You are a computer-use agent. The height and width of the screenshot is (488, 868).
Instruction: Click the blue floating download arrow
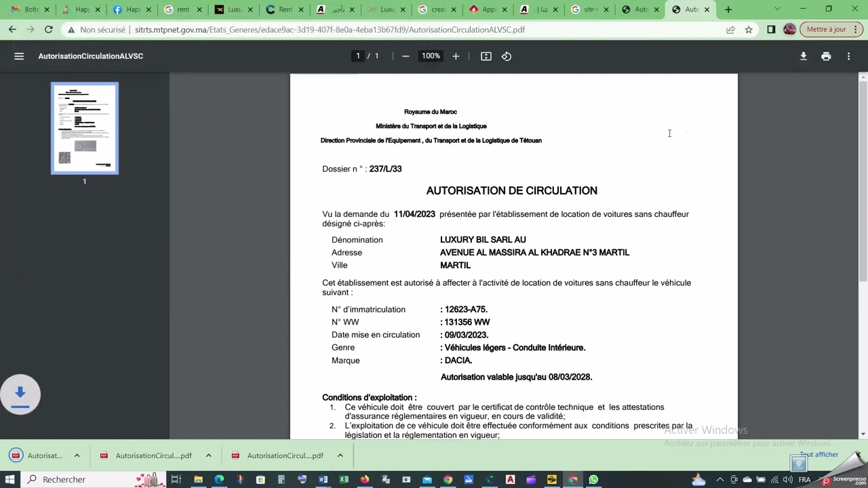click(20, 394)
